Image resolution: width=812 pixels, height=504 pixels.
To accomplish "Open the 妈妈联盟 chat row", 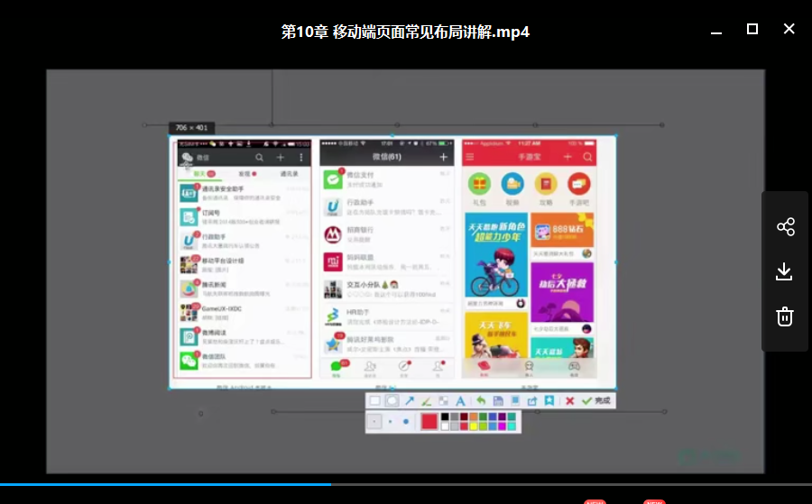I will (387, 261).
